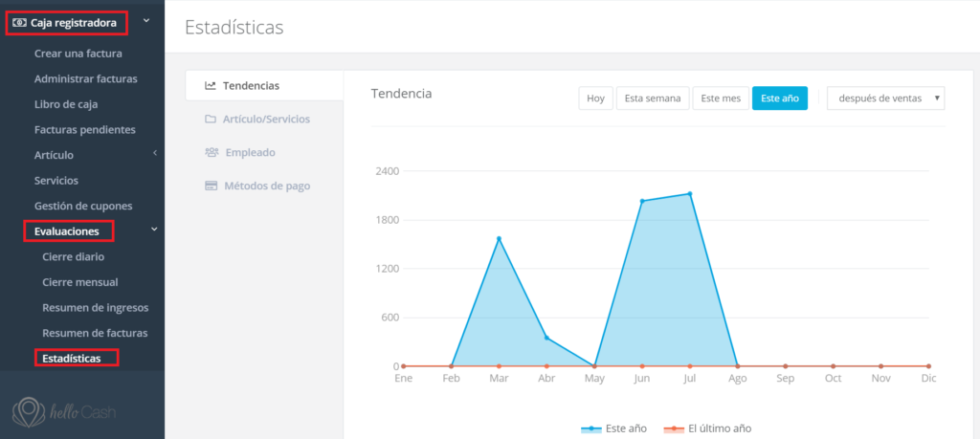980x439 pixels.
Task: Click the Artículo menu label
Action: point(54,155)
